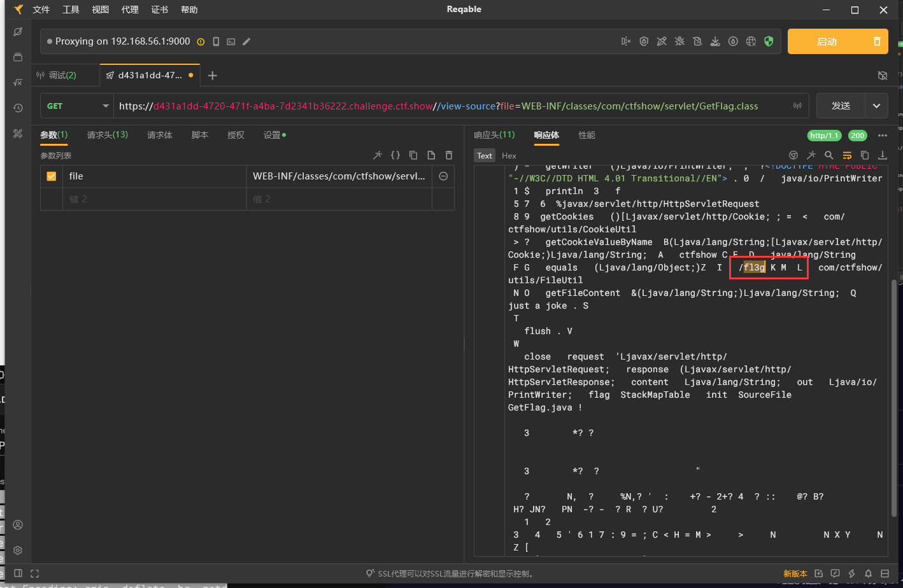Toggle the system proxy globe icon
The height and width of the screenshot is (588, 903).
[x=751, y=41]
